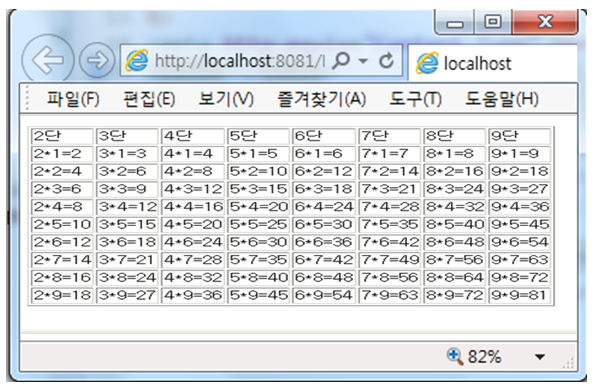The image size is (603, 391).
Task: Click the header cell 5단
Action: coord(258,136)
